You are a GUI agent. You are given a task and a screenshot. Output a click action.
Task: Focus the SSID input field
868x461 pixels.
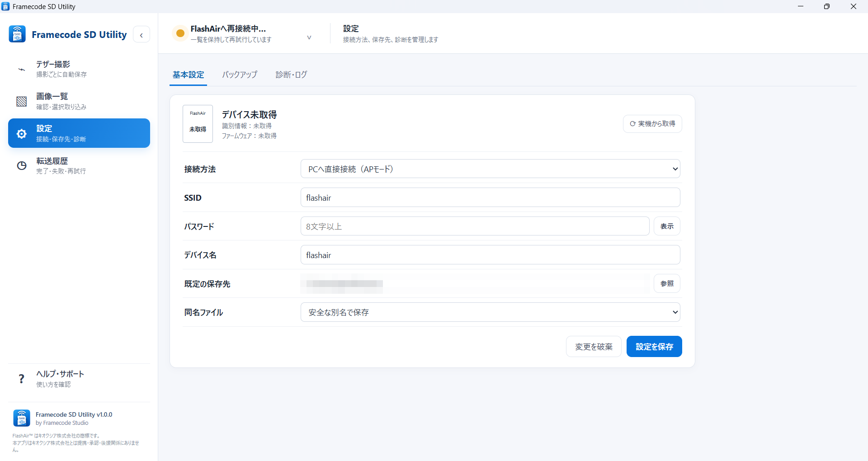pos(491,198)
